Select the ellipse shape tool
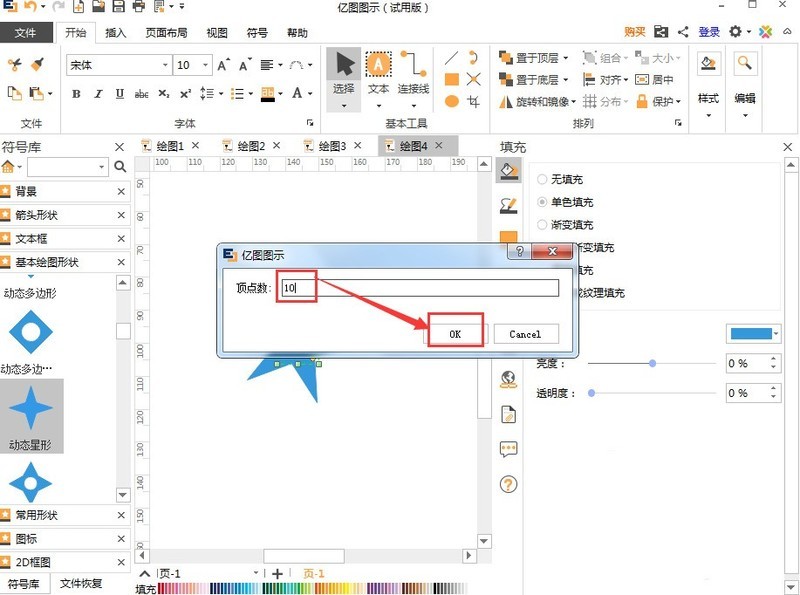This screenshot has width=800, height=595. tap(452, 101)
